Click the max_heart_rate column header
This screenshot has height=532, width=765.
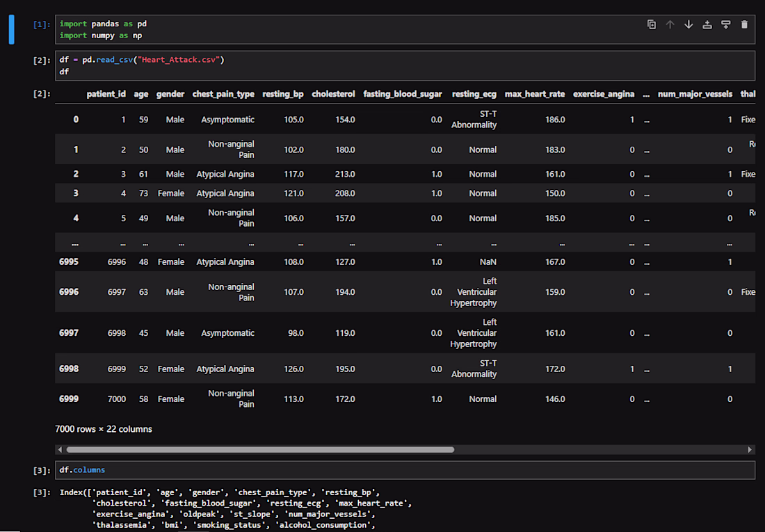coord(535,94)
